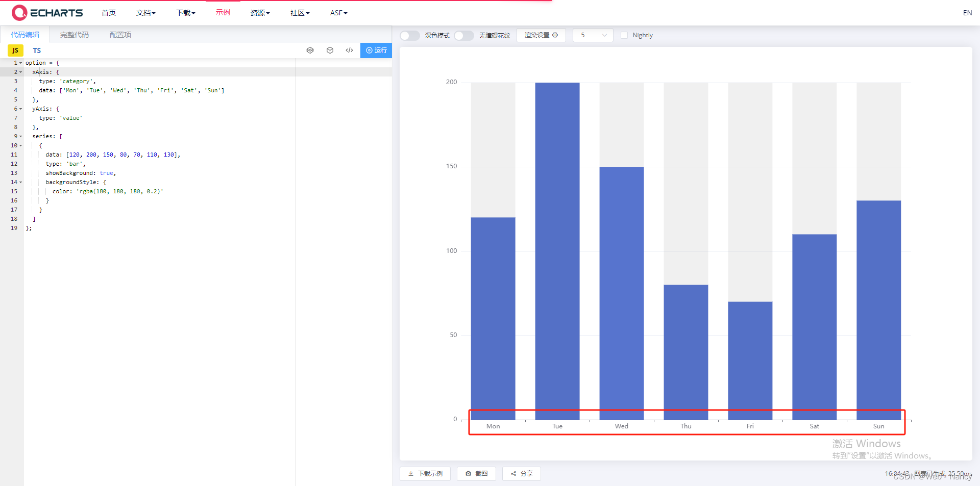The height and width of the screenshot is (486, 980).
Task: Click the 运行 run button
Action: click(376, 50)
